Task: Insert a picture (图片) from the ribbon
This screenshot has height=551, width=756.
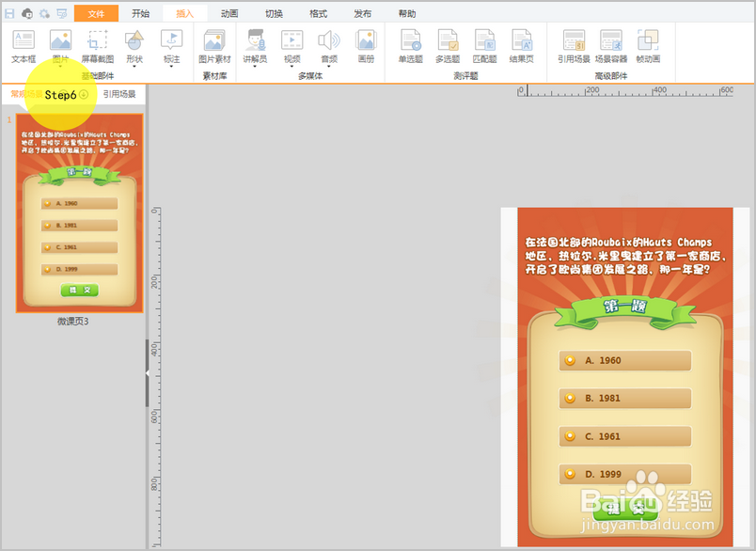Action: pos(60,46)
